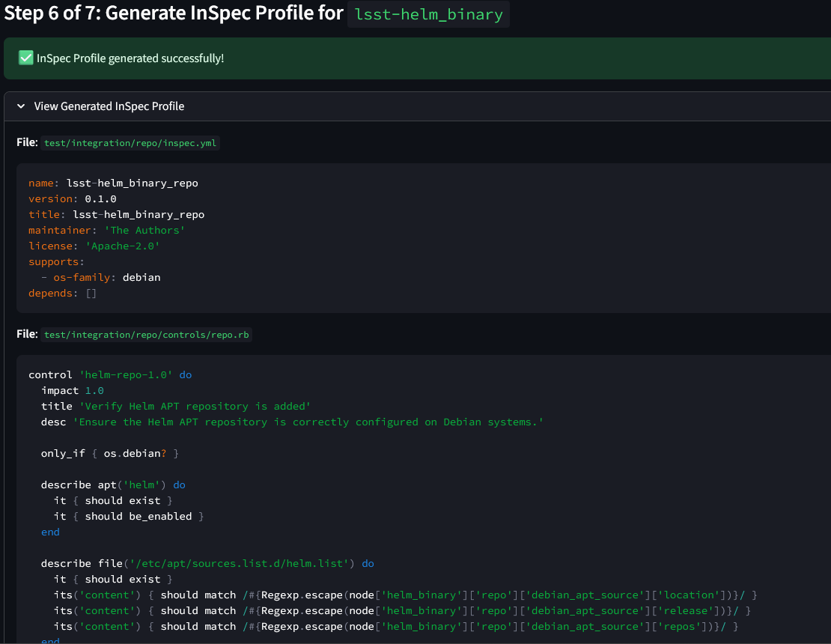This screenshot has width=831, height=644.
Task: Click the green checkmark success icon
Action: pyautogui.click(x=26, y=58)
